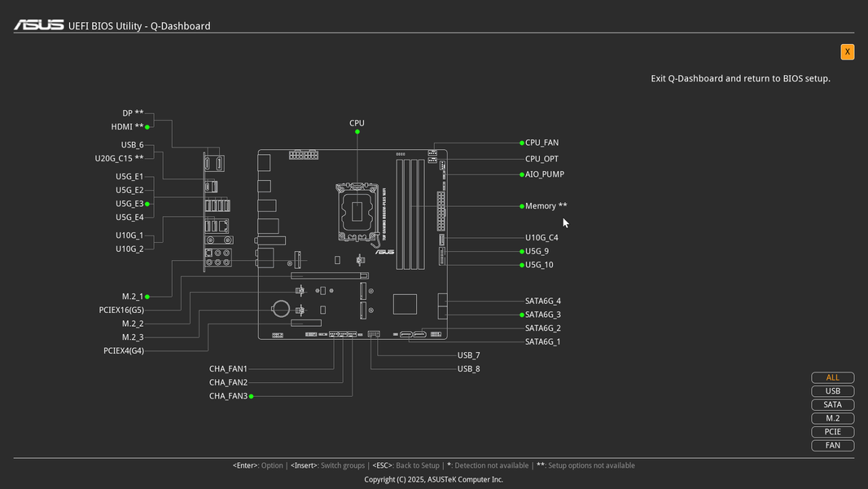Select the AIO_PUMP header label
Screen dimensions: 868x489
544,174
